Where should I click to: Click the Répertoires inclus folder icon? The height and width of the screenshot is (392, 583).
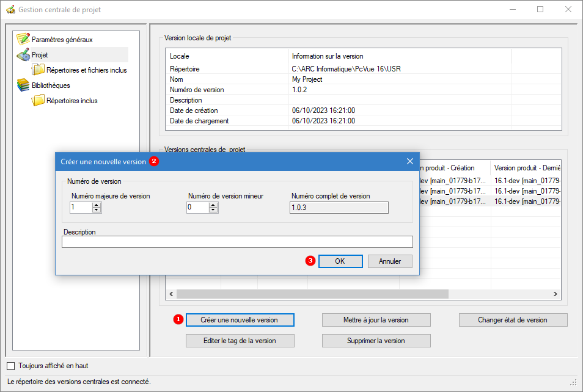point(38,100)
